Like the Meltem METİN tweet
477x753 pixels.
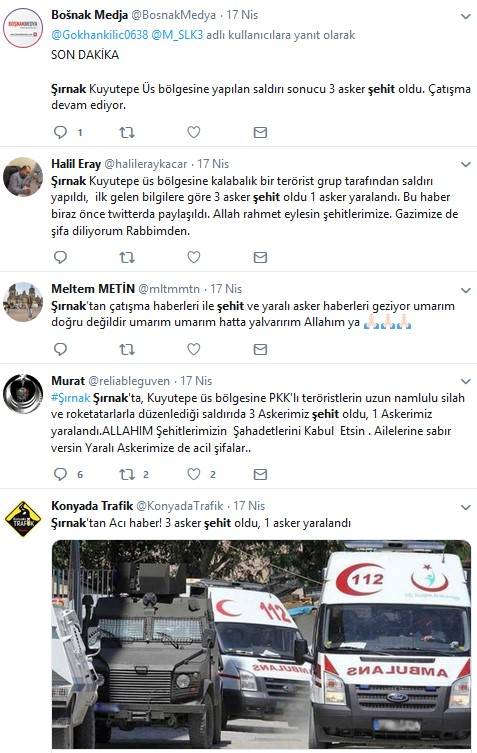(194, 349)
